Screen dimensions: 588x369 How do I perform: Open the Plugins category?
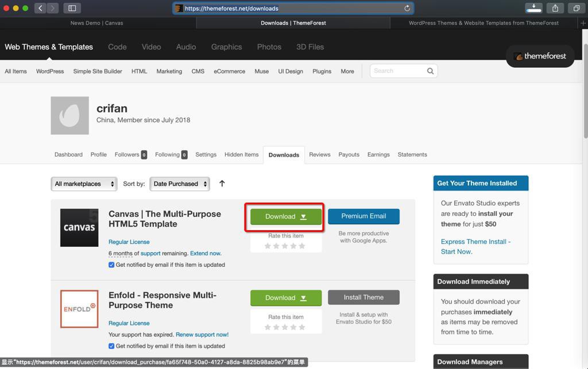tap(322, 71)
